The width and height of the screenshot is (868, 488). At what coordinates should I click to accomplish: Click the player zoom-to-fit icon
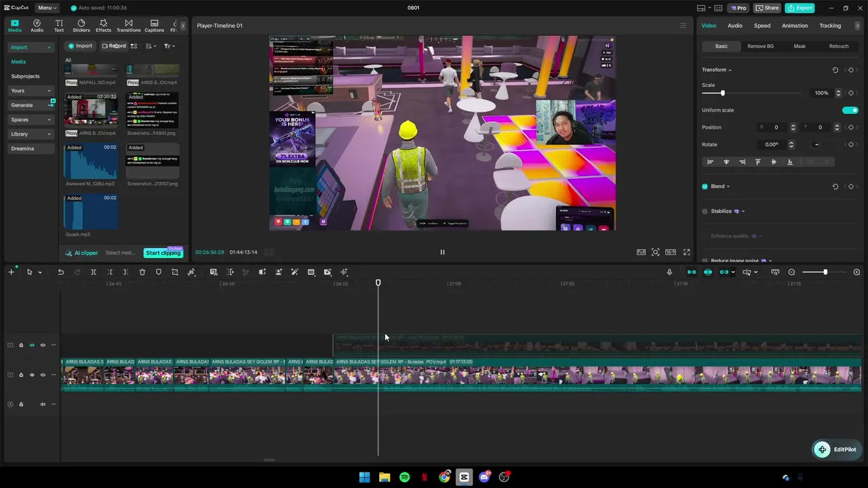click(x=655, y=252)
